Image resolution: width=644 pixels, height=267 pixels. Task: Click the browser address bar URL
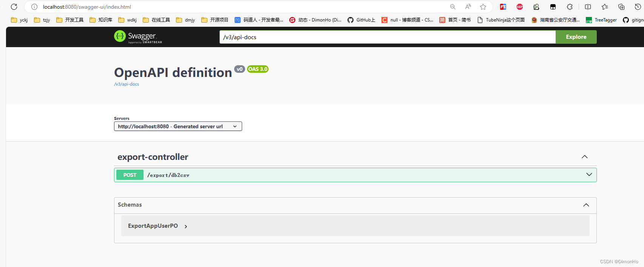(x=87, y=7)
